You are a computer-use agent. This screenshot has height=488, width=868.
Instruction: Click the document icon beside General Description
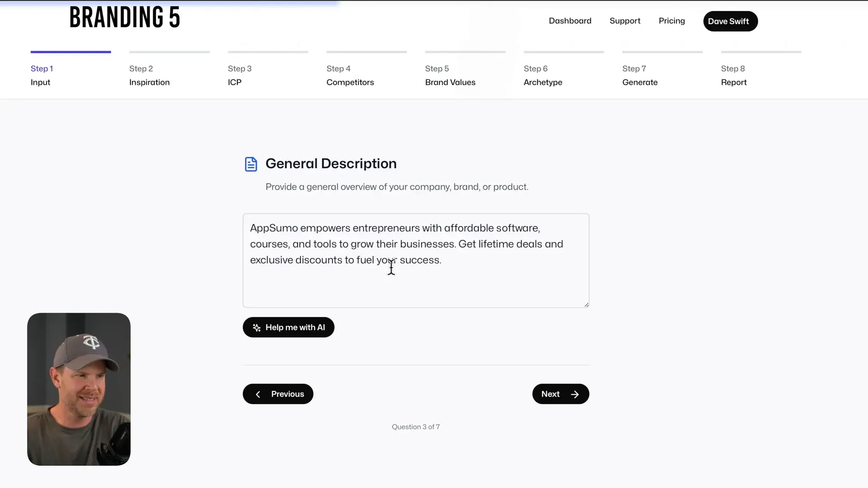coord(251,164)
